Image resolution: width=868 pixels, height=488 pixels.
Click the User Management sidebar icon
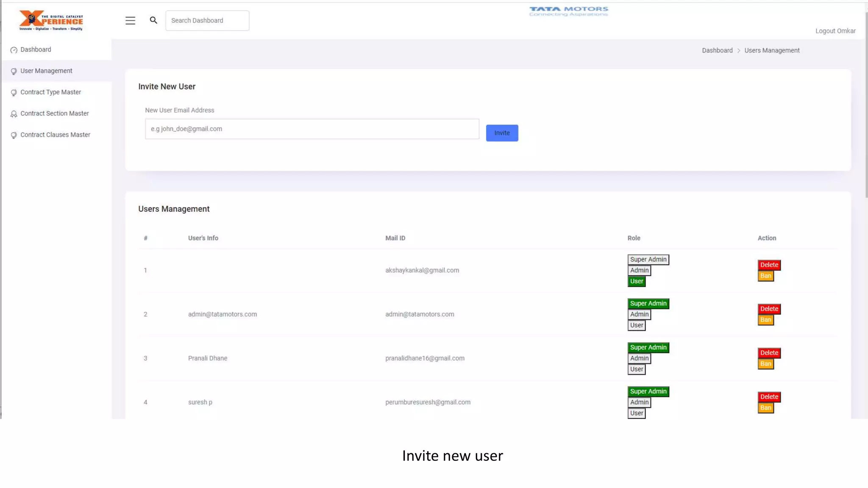14,71
